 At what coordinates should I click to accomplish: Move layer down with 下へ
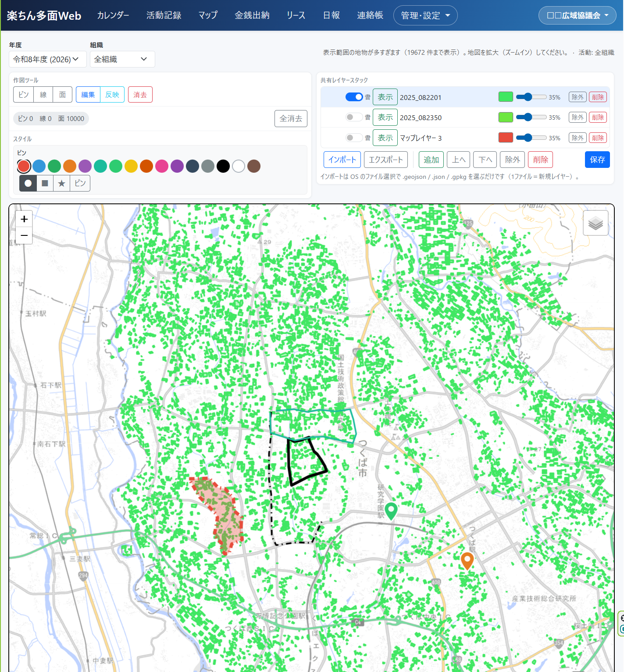485,160
